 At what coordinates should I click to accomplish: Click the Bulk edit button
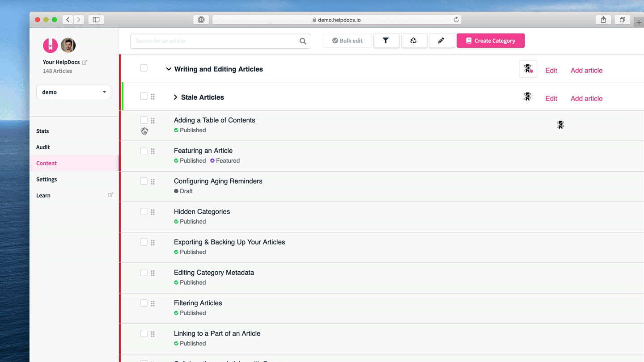347,41
